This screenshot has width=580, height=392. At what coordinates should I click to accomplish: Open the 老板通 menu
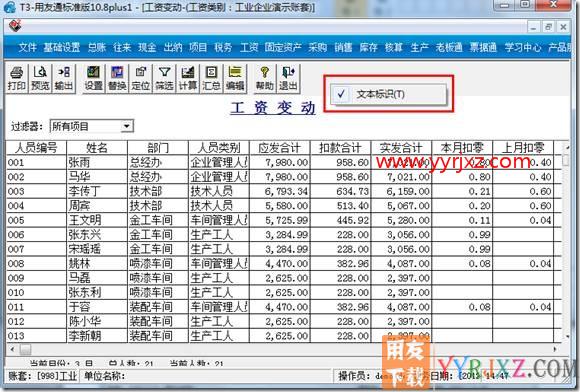pos(449,47)
